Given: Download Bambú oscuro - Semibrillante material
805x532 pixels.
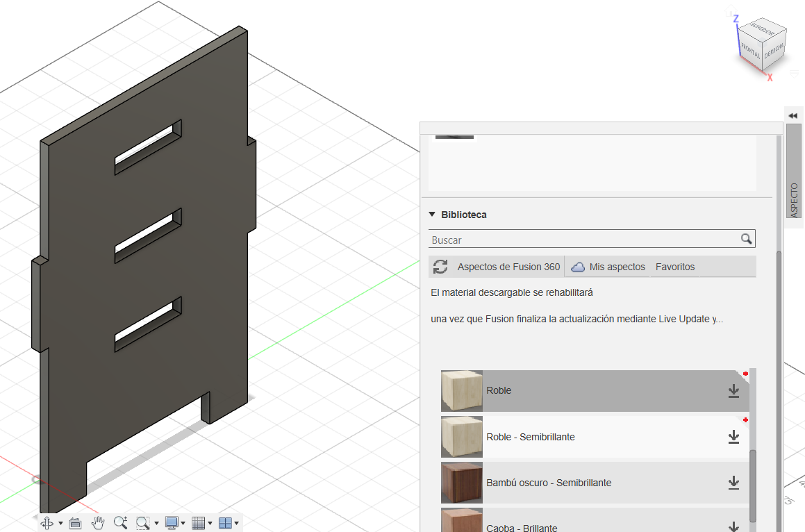Looking at the screenshot, I should coord(733,483).
